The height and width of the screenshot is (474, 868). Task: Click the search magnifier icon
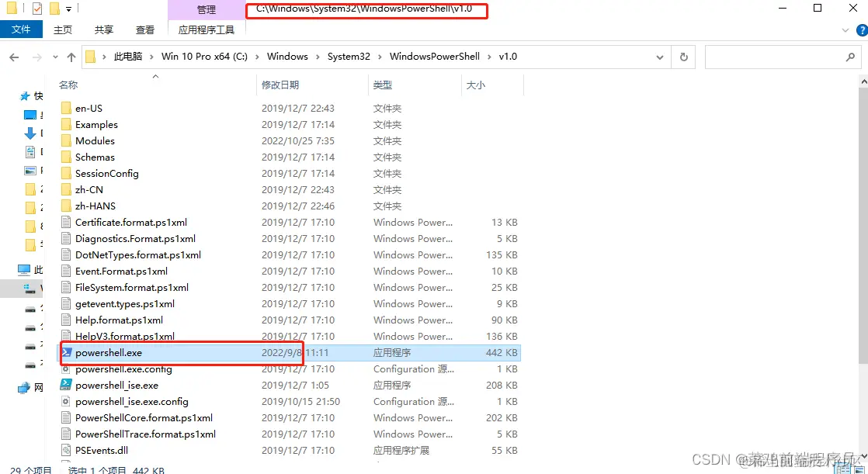[851, 57]
